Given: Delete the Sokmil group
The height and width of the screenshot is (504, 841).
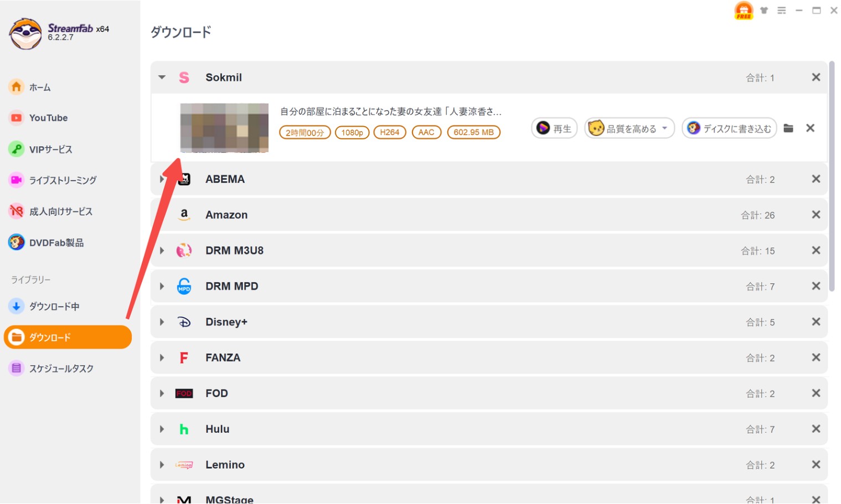Looking at the screenshot, I should point(816,77).
